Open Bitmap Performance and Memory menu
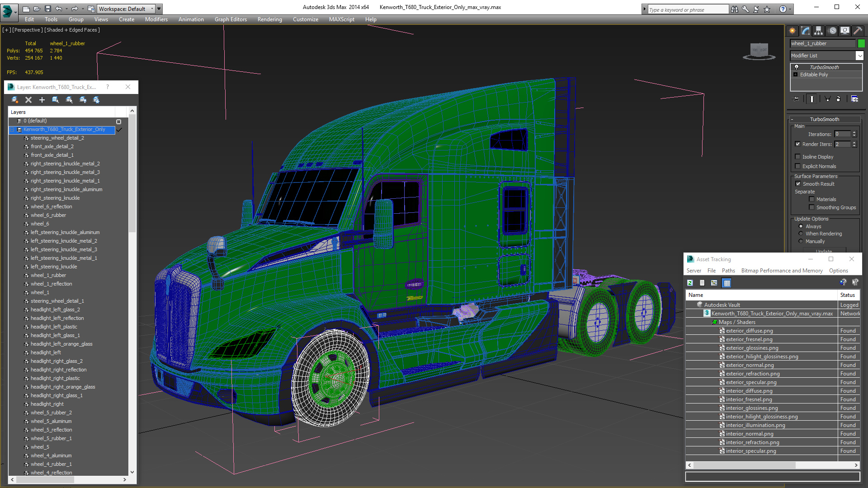This screenshot has width=868, height=488. [x=782, y=271]
